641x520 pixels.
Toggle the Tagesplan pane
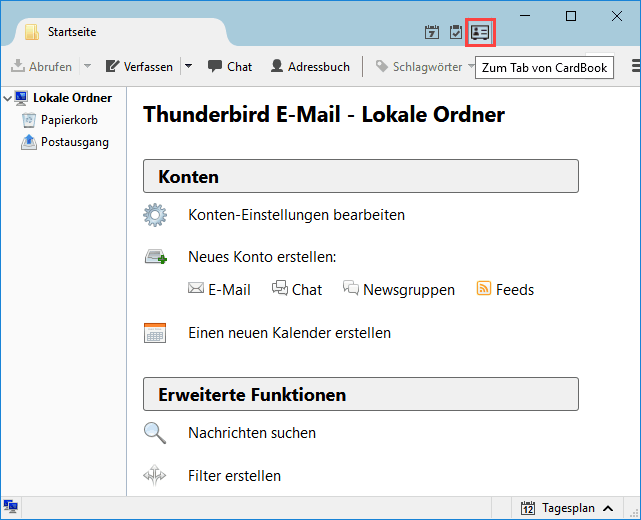coord(567,508)
